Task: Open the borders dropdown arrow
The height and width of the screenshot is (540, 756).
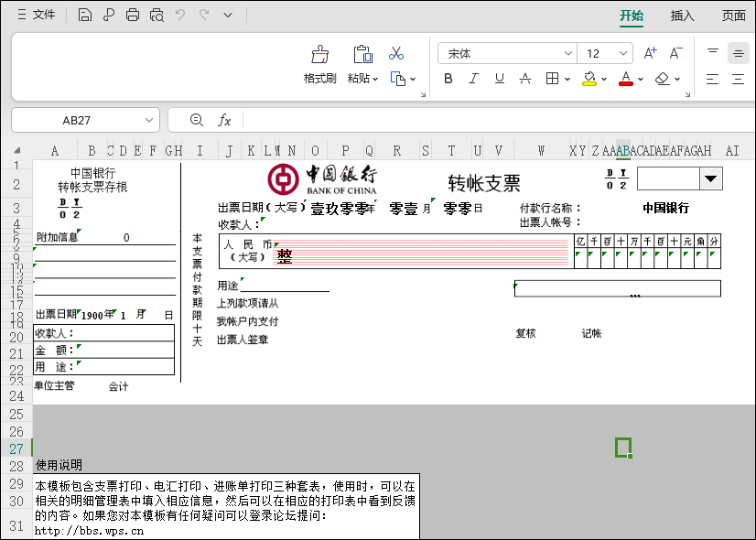Action: point(567,80)
